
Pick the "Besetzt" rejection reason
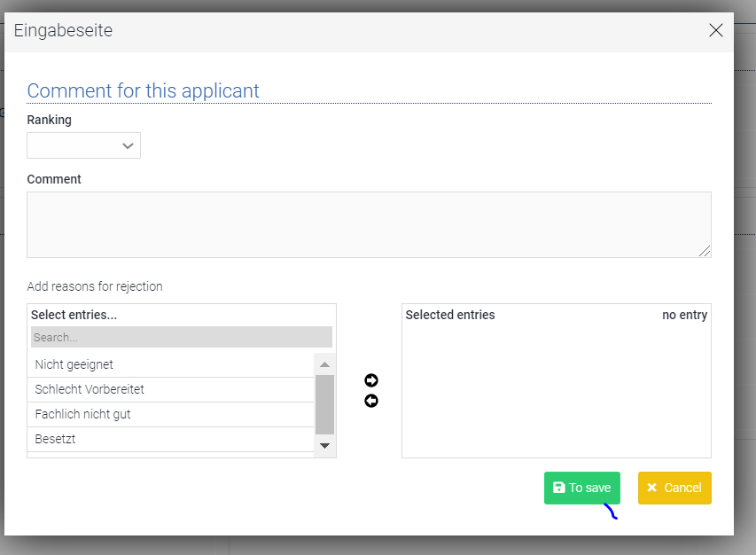pos(170,439)
